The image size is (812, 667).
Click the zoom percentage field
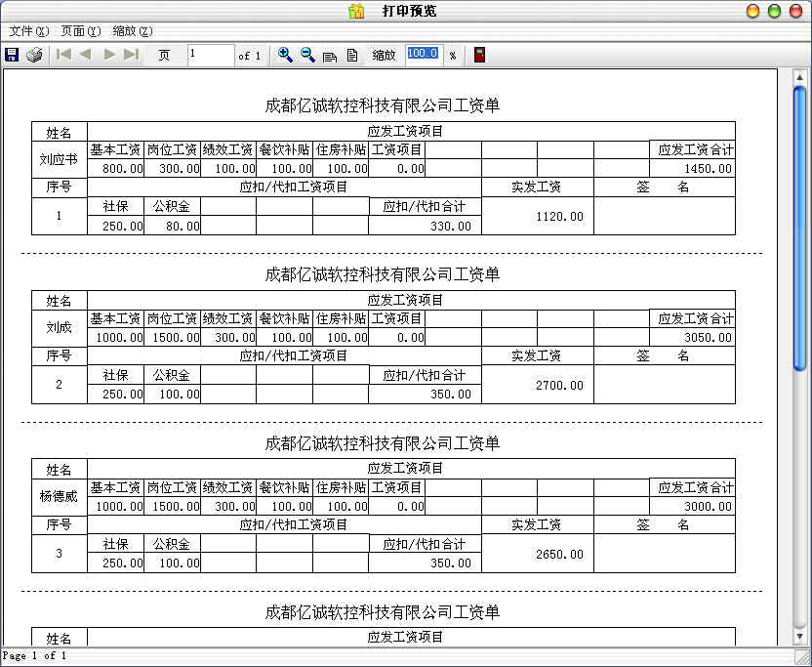(423, 55)
